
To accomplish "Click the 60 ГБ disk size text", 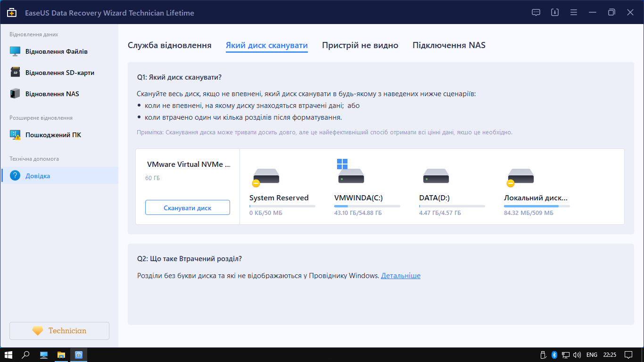I will pos(152,178).
